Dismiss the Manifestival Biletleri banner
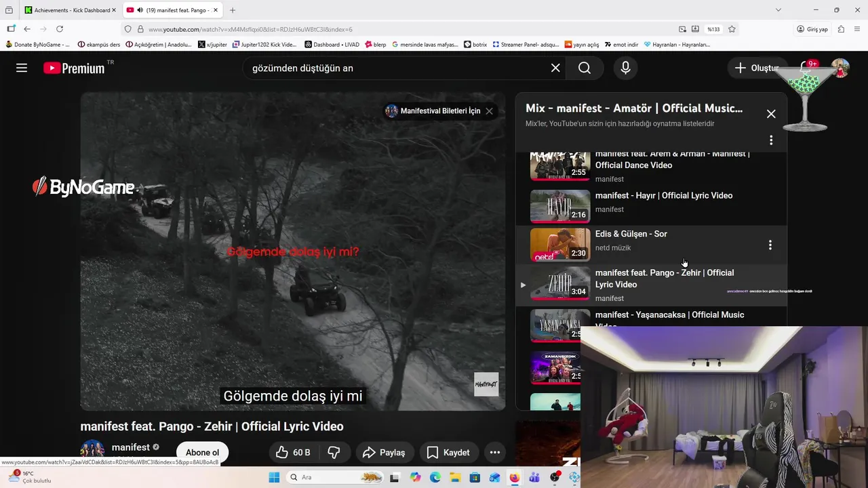 click(489, 111)
